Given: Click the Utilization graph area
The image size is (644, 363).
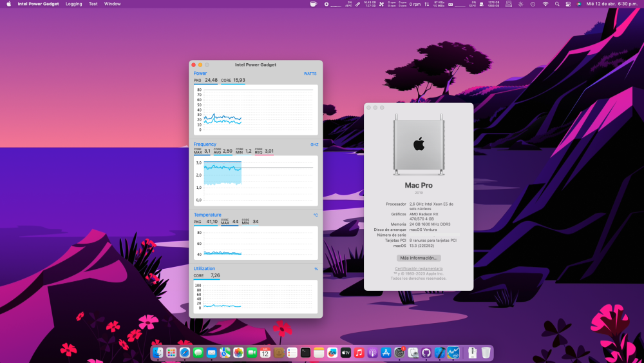Looking at the screenshot, I should (x=256, y=297).
